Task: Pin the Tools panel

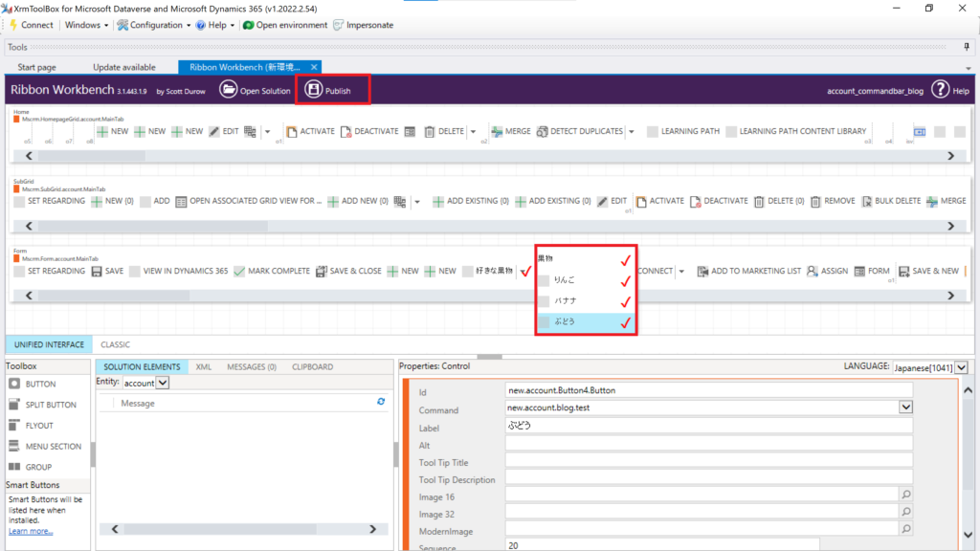Action: pos(967,47)
